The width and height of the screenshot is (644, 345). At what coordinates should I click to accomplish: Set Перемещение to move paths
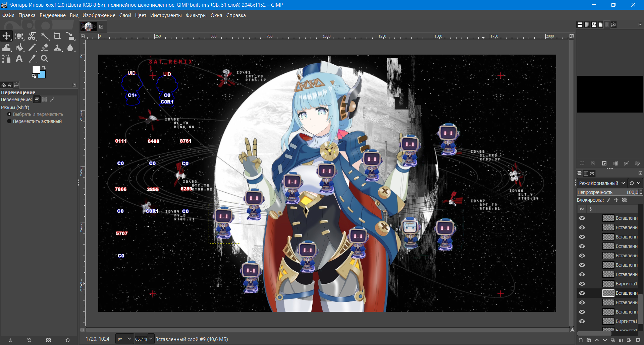(x=52, y=99)
